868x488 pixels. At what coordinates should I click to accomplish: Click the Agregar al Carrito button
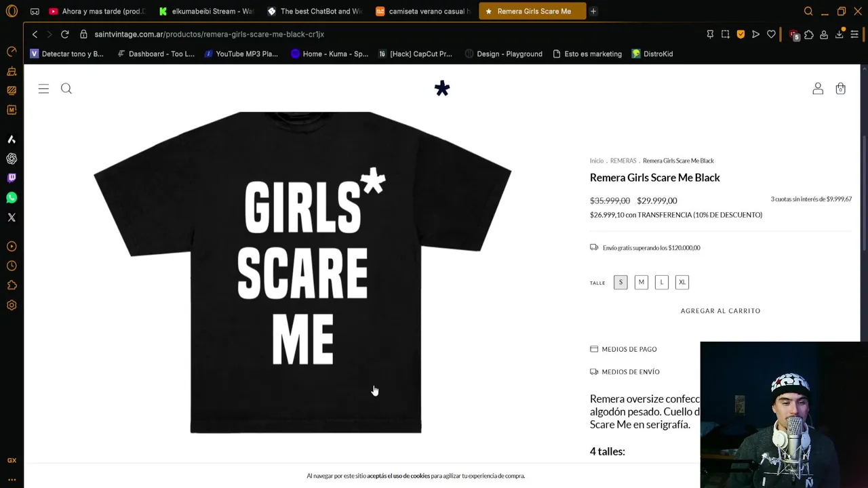click(x=720, y=310)
